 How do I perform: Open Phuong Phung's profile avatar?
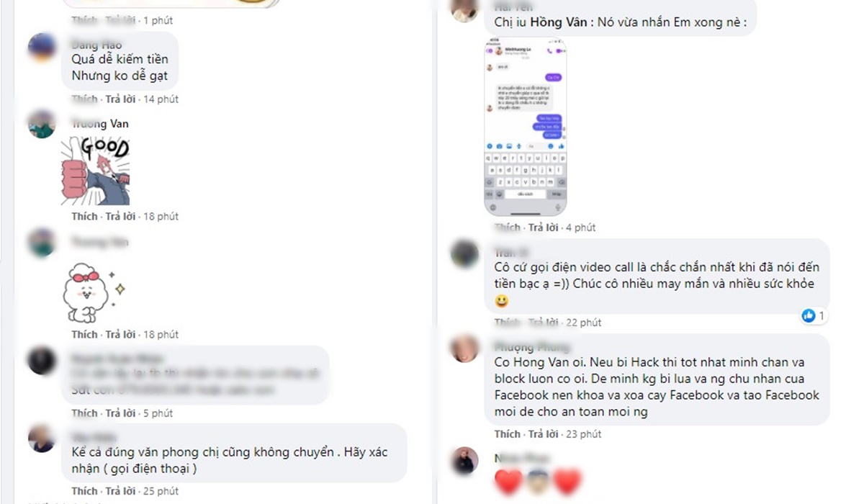tap(464, 348)
